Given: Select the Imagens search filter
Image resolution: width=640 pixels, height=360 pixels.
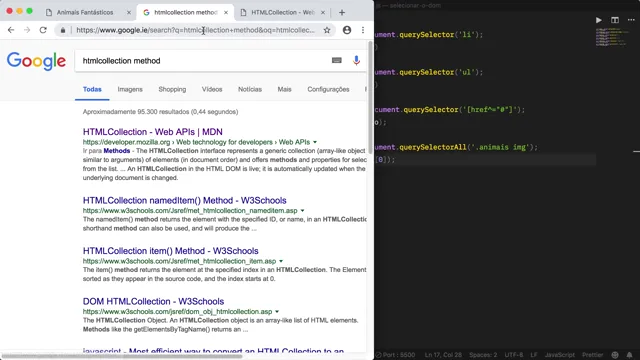Looking at the screenshot, I should (x=130, y=89).
